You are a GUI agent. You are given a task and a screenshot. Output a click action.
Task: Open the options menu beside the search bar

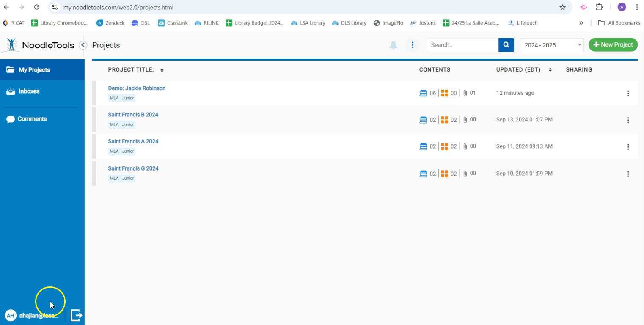click(x=412, y=45)
